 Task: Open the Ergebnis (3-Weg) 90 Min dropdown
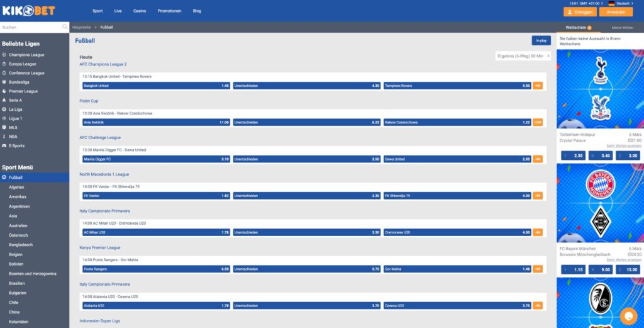tap(523, 56)
